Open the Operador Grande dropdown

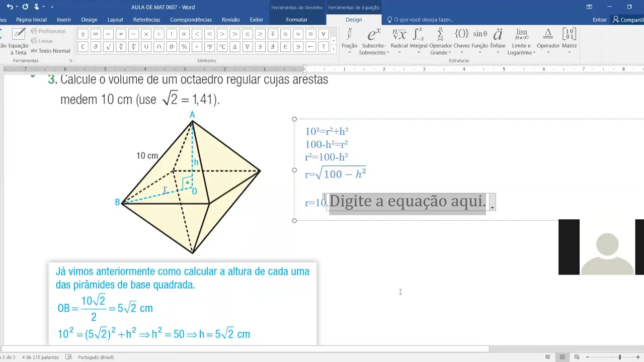(x=440, y=41)
